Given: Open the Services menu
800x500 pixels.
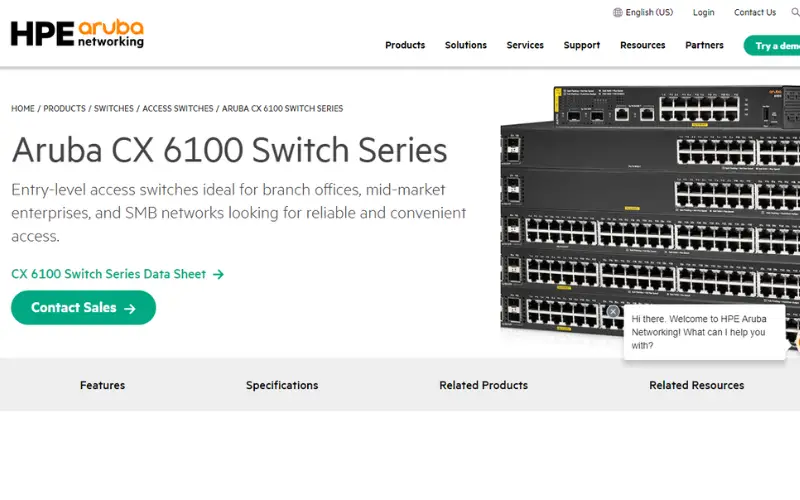Looking at the screenshot, I should pos(525,45).
